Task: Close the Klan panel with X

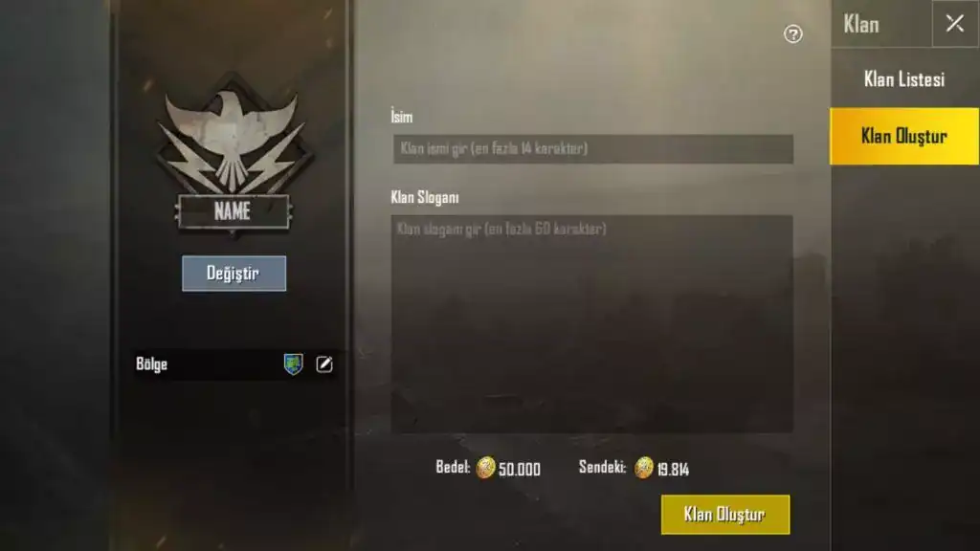Action: [x=954, y=24]
